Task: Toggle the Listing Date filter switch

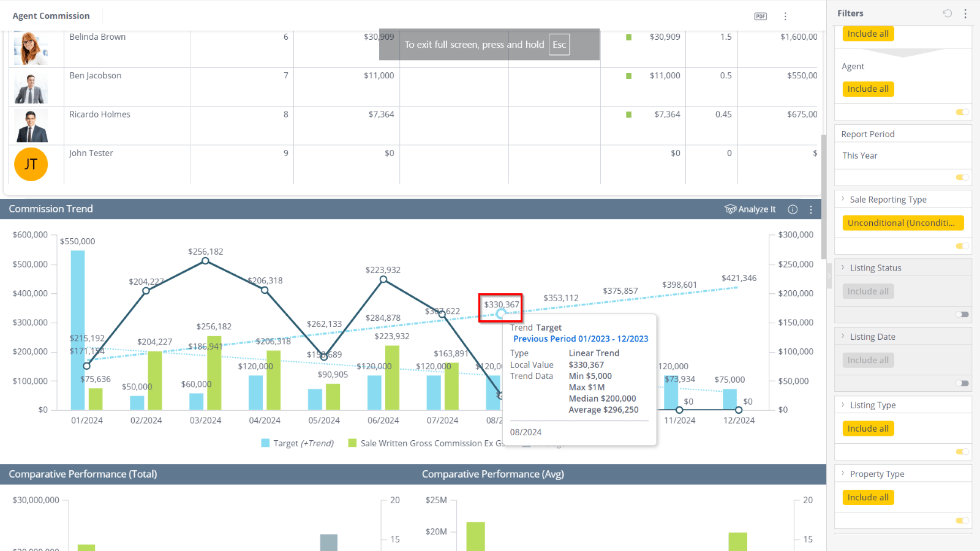Action: pos(962,383)
